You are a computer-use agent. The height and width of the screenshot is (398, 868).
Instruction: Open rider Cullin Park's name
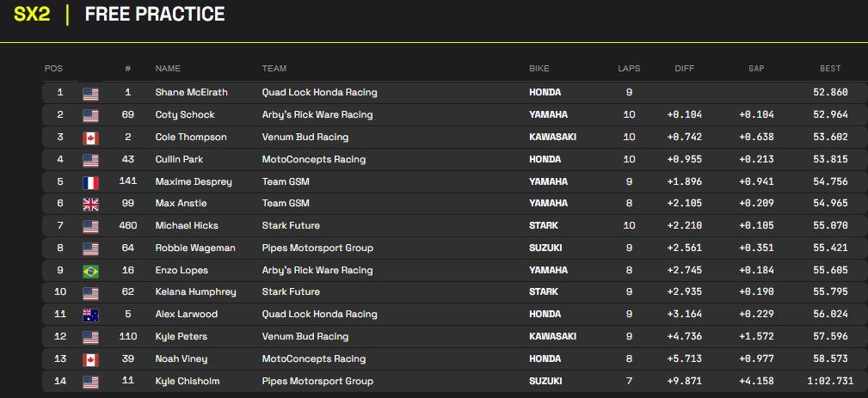click(179, 159)
